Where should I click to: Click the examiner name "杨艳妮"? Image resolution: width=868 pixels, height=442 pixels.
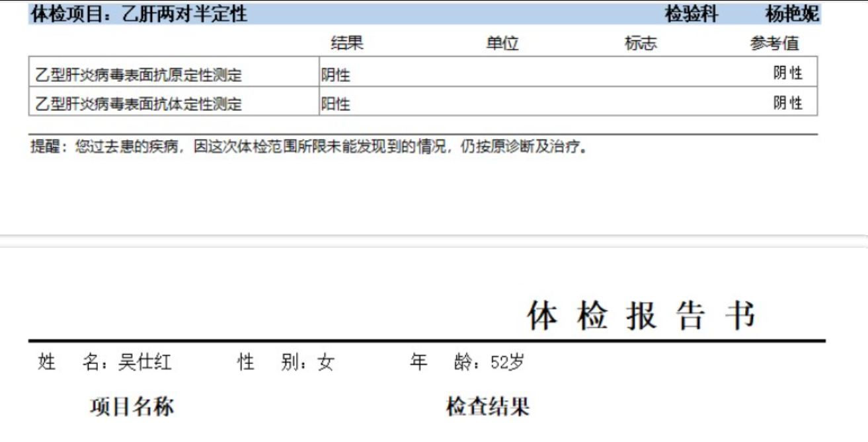792,14
